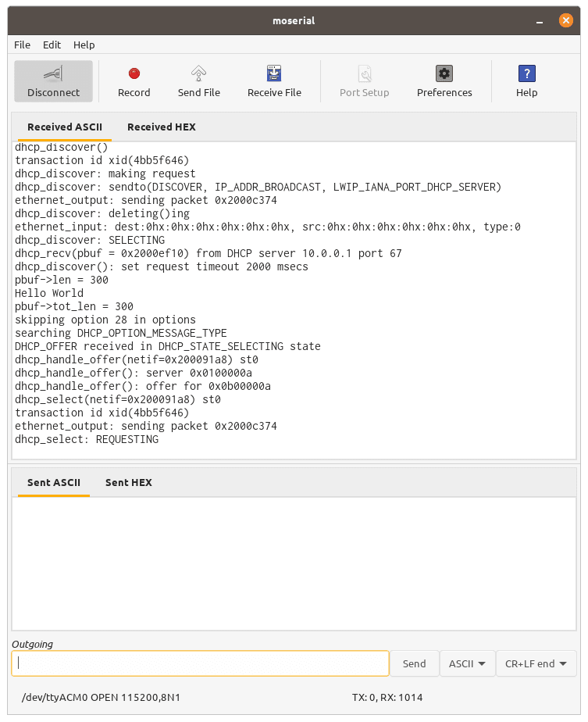The height and width of the screenshot is (722, 588).
Task: Expand the ASCII format dropdown
Action: click(466, 663)
